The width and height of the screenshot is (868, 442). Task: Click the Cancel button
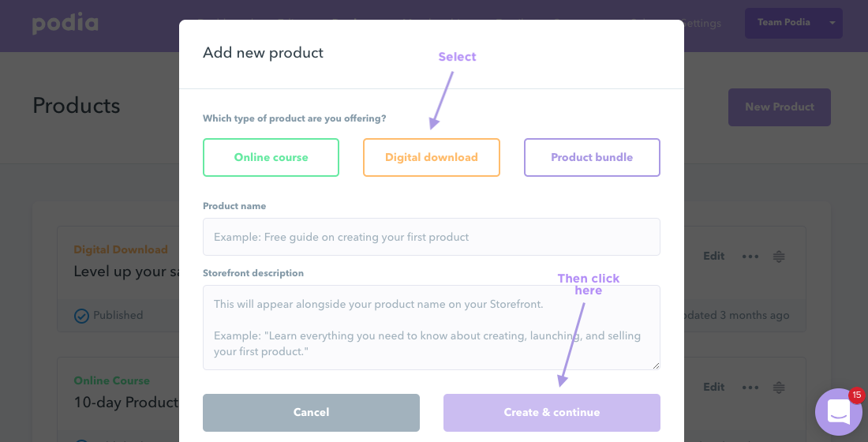click(x=311, y=413)
